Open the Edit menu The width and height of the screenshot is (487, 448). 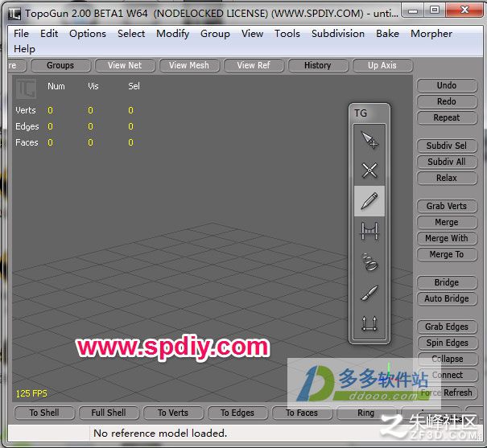click(49, 34)
